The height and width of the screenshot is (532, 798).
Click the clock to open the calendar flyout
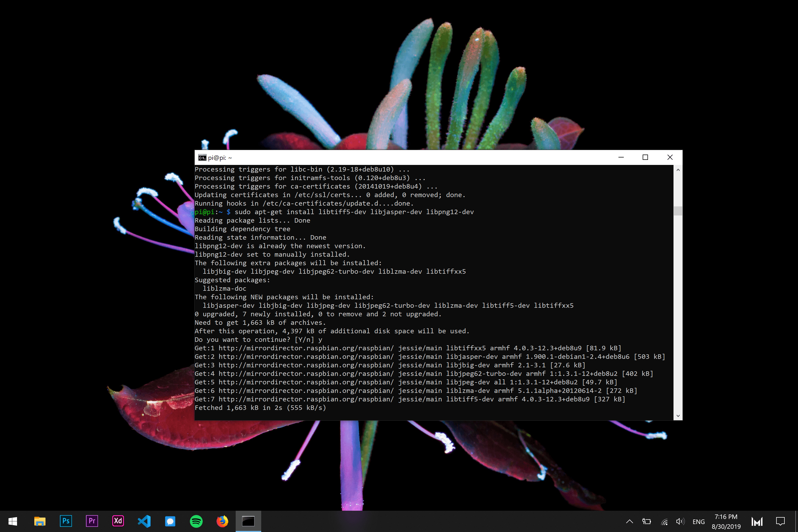pos(726,521)
